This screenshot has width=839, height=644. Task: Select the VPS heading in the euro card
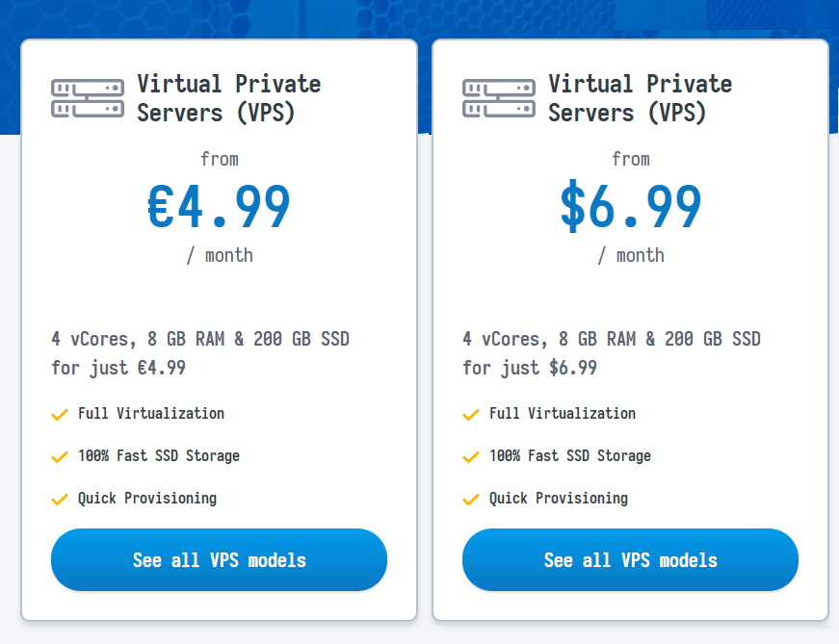coord(228,98)
